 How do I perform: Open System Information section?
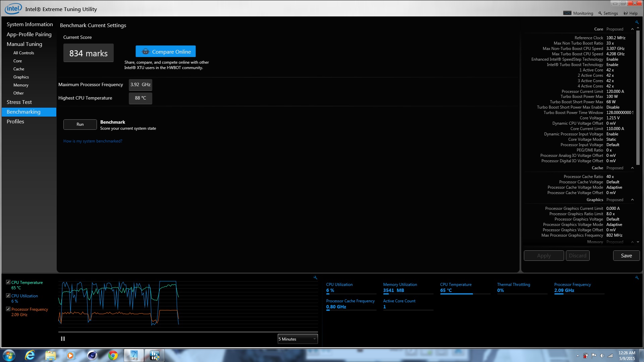[x=30, y=24]
